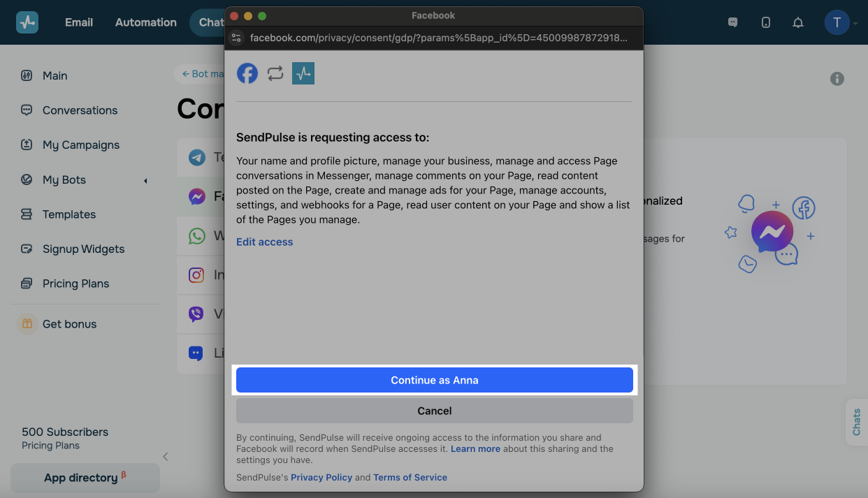Select the Telegram channel icon

(197, 158)
